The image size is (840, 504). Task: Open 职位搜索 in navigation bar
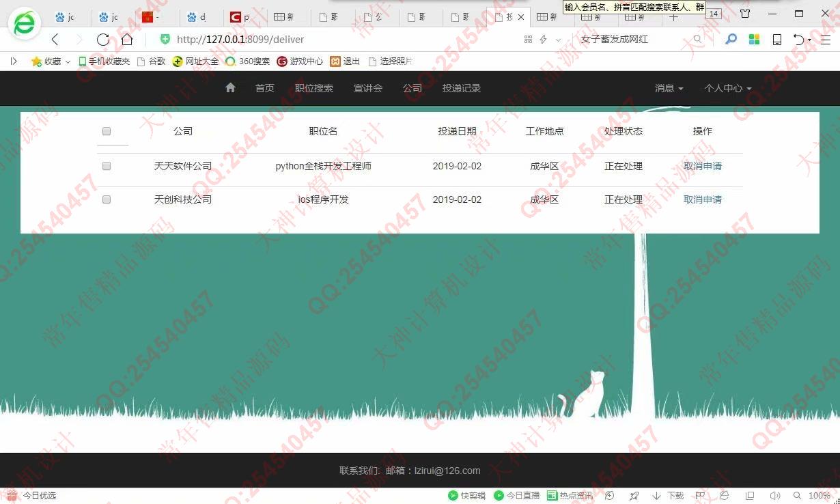(314, 88)
